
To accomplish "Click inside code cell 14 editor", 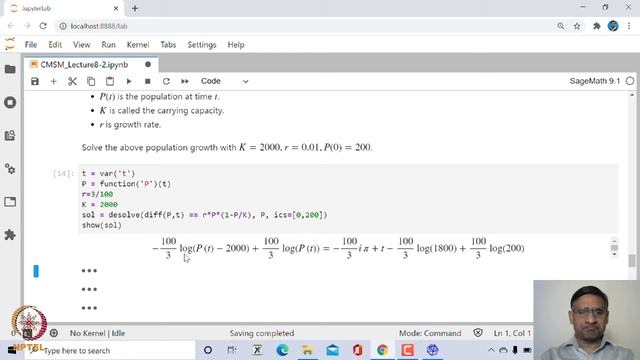I will (x=348, y=199).
